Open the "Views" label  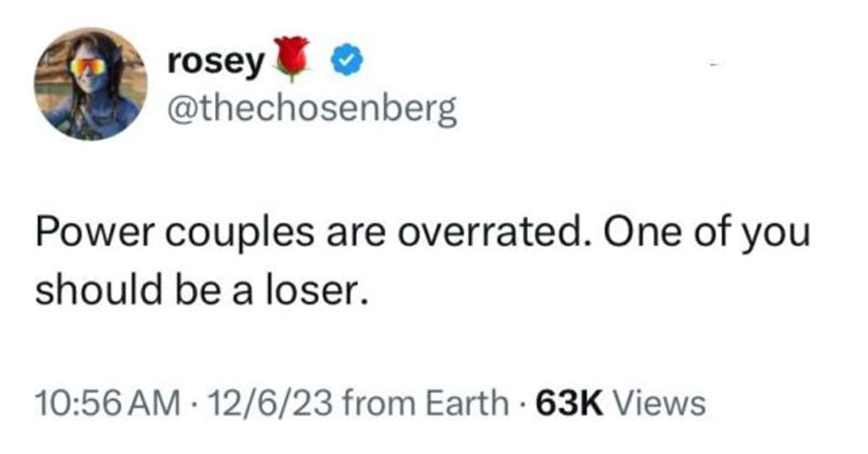click(x=660, y=403)
